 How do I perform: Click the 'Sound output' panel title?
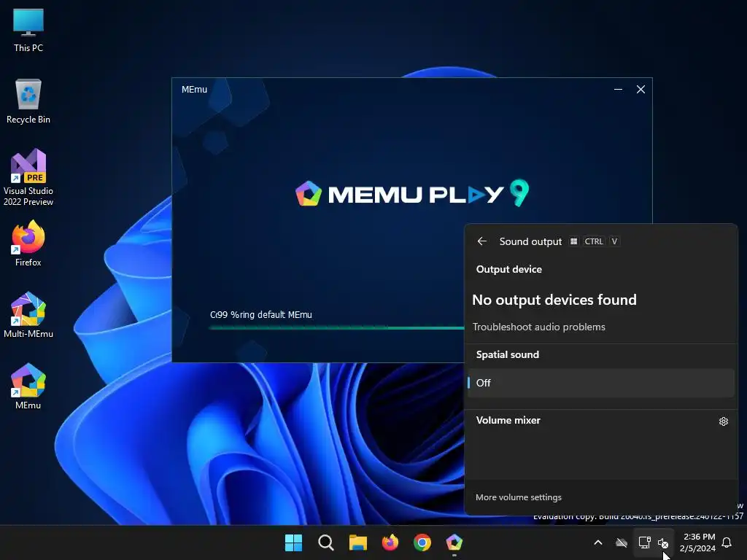coord(531,241)
